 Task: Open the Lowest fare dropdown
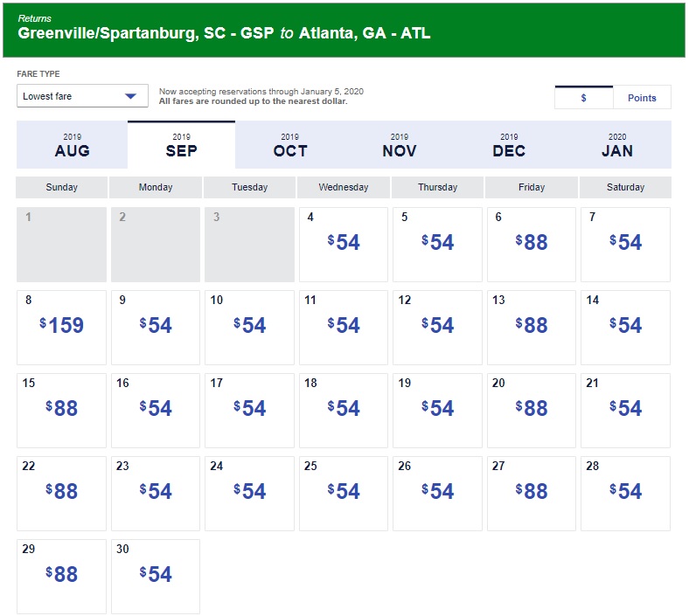click(82, 96)
